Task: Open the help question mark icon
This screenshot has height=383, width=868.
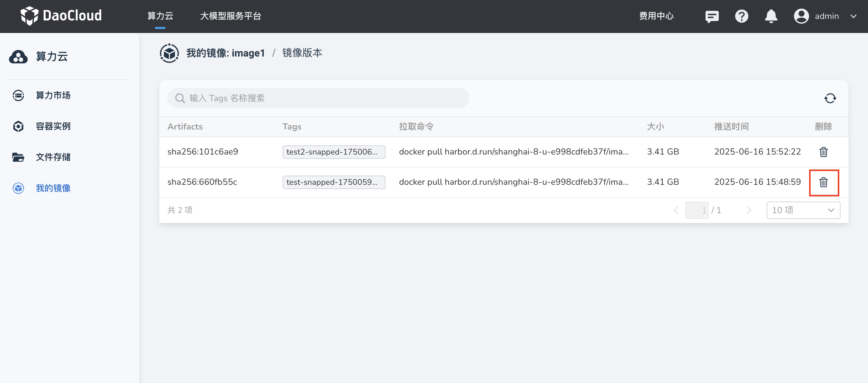Action: point(741,16)
